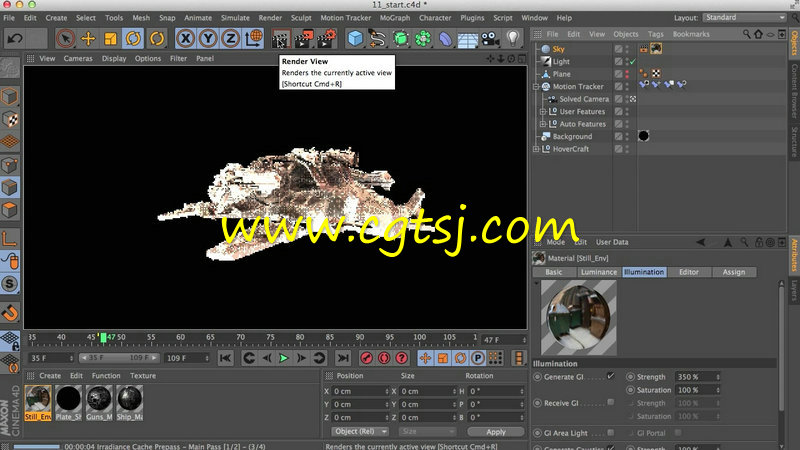Viewport: 800px width, 450px height.
Task: Go to start of timeline
Action: (226, 358)
